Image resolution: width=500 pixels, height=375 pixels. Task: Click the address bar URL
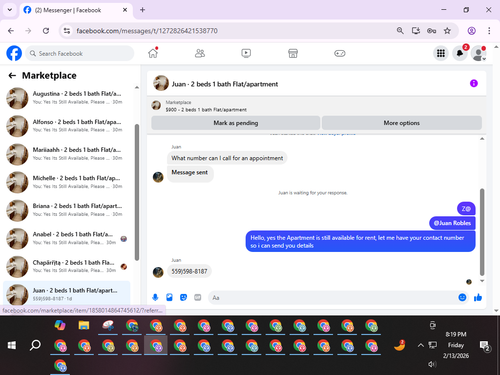click(x=147, y=31)
